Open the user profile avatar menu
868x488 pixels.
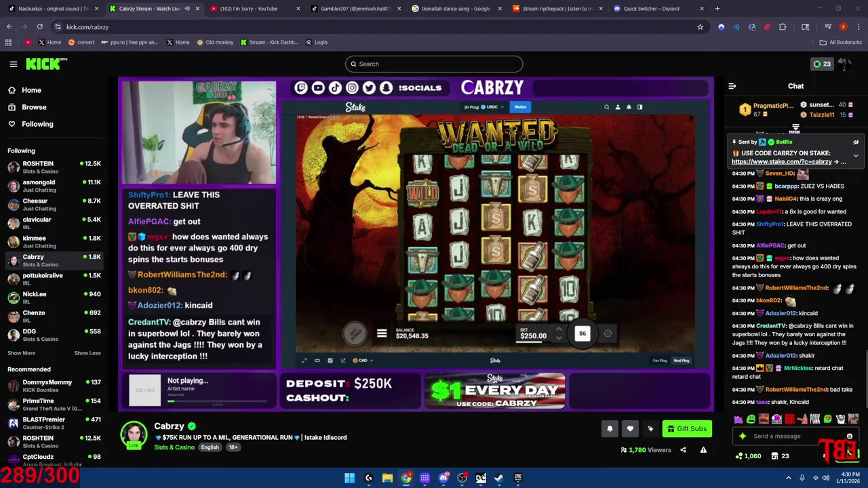click(x=844, y=64)
